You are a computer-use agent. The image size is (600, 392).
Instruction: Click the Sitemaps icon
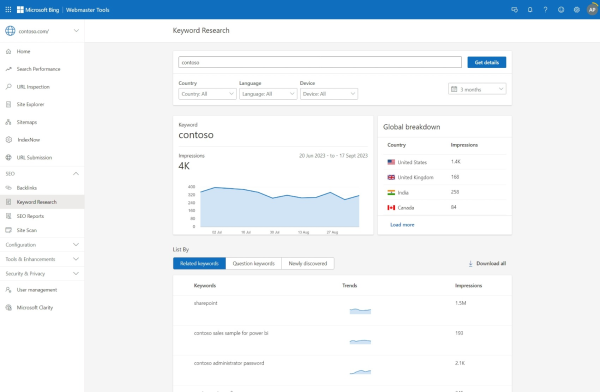coord(8,122)
